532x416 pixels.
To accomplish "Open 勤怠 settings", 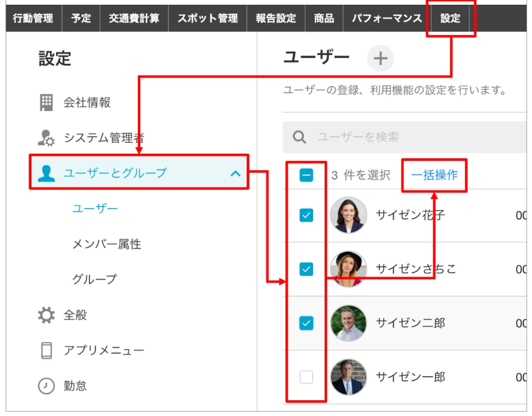I will point(75,386).
